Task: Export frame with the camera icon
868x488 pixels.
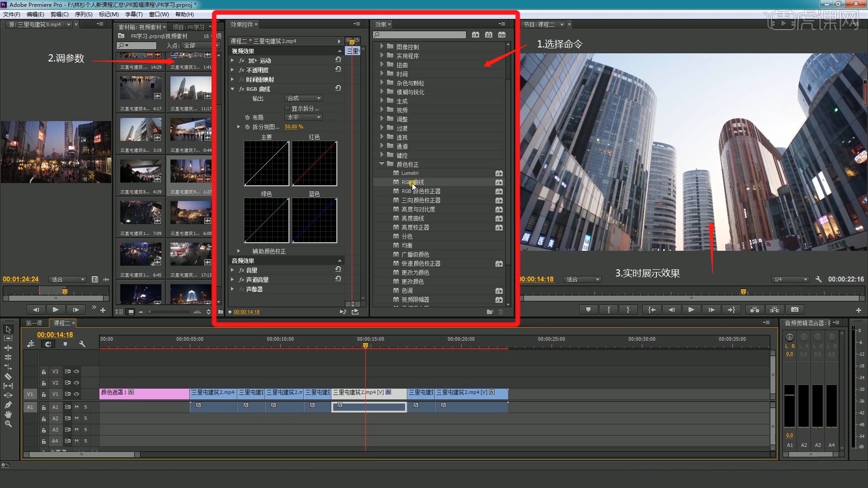Action: 795,310
